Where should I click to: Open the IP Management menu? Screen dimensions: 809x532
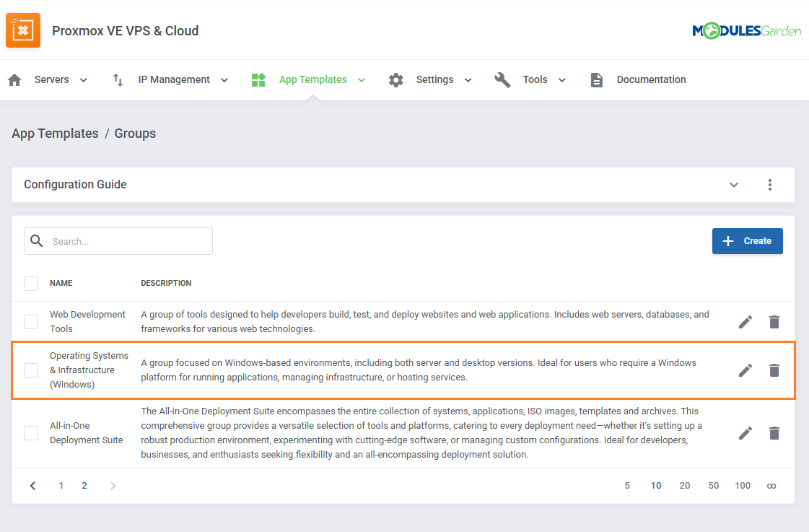pyautogui.click(x=174, y=79)
